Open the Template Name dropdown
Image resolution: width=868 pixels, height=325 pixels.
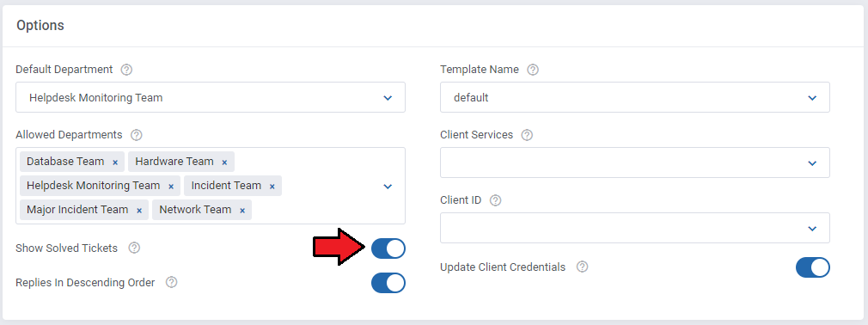point(635,97)
